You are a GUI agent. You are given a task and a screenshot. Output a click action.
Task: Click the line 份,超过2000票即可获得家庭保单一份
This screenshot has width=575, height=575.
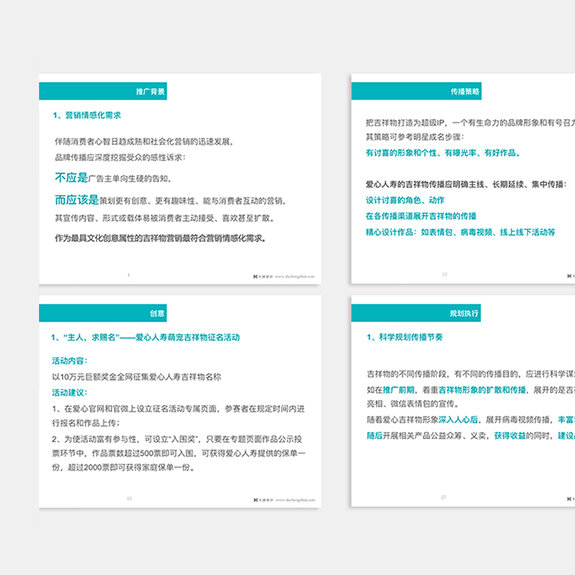pos(124,468)
